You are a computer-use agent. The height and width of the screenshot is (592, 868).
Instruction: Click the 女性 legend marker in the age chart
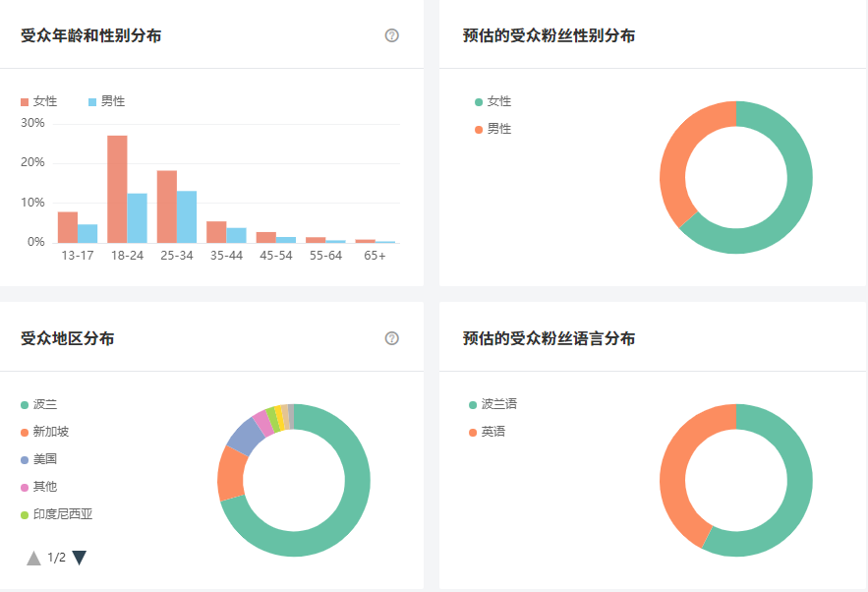coord(24,101)
